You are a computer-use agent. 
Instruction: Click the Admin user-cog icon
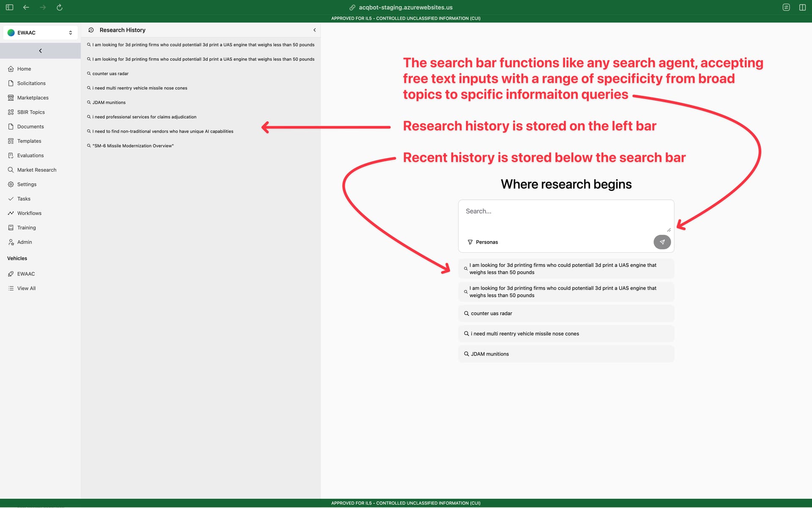click(x=11, y=242)
